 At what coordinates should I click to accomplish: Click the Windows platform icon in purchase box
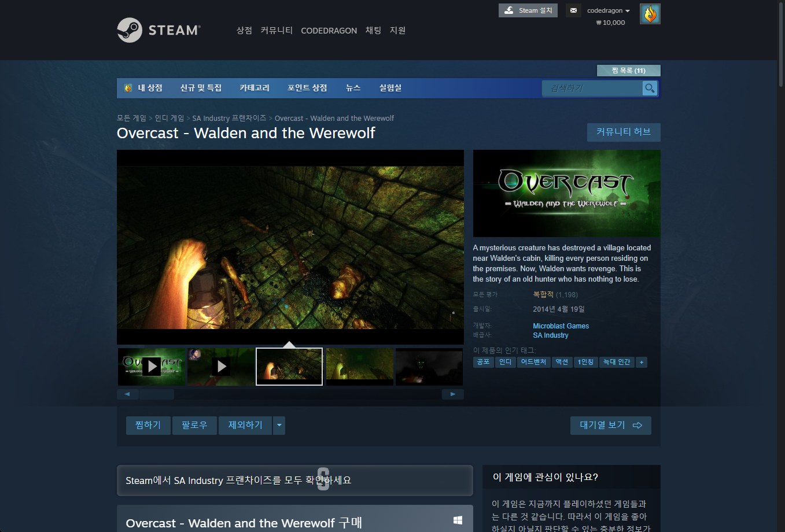pos(458,520)
